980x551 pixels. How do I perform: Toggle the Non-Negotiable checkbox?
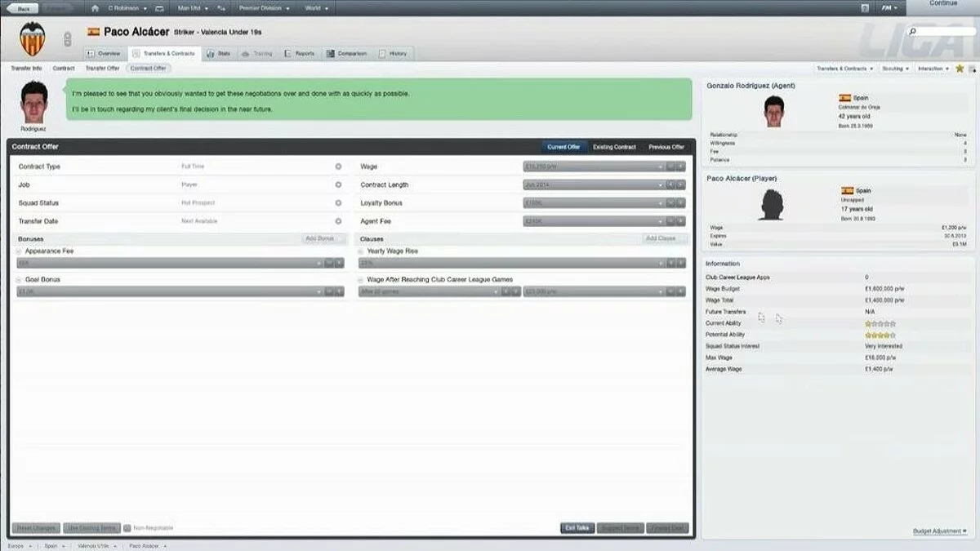coord(127,527)
